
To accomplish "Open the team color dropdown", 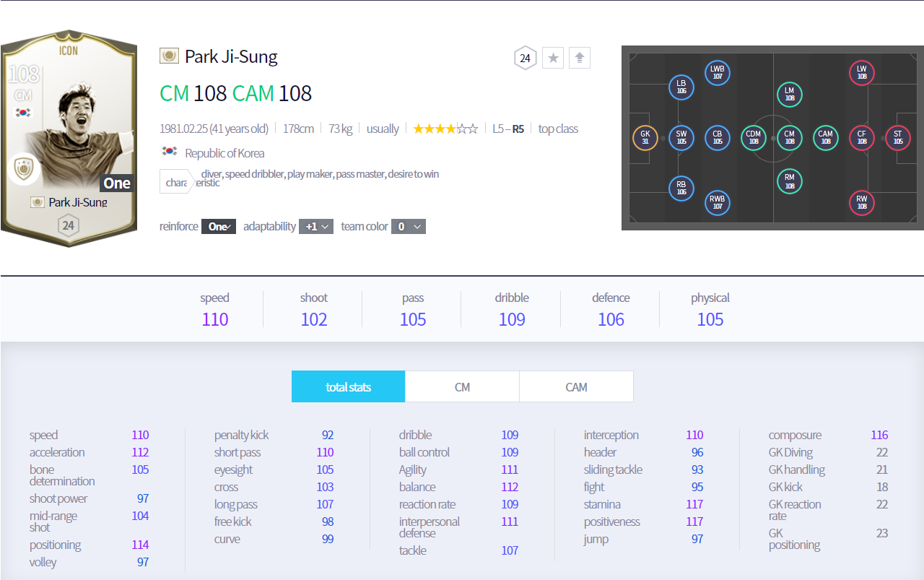I will [408, 226].
